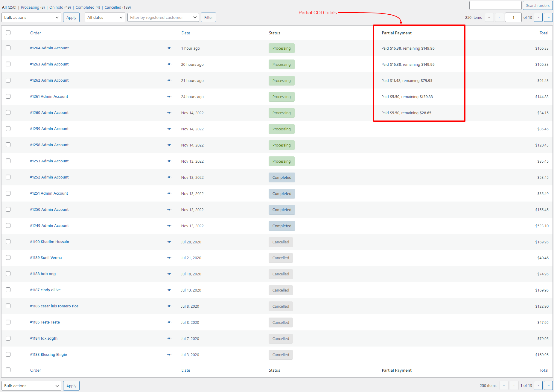
Task: Preview order #1264 with the eye icon
Action: coord(169,48)
